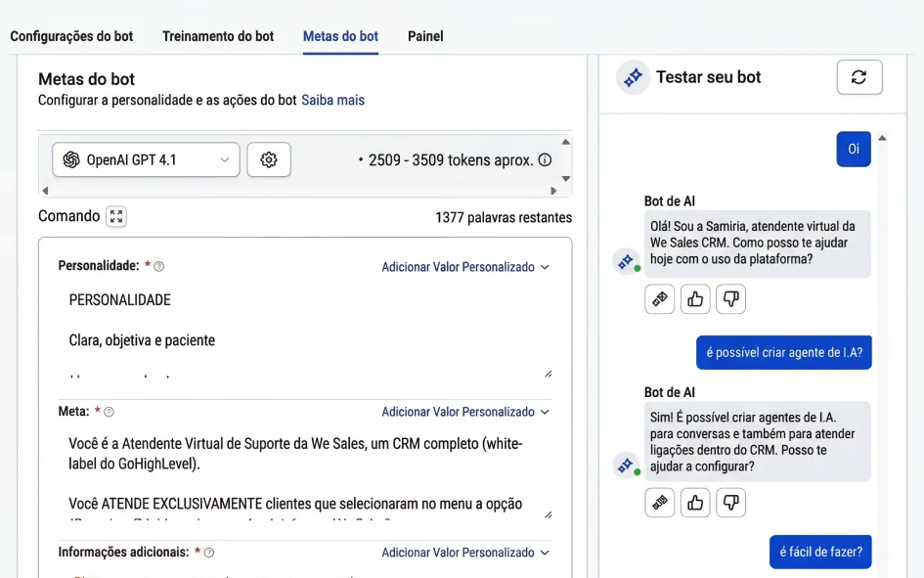924x578 pixels.
Task: Click the Meta text area
Action: click(305, 474)
